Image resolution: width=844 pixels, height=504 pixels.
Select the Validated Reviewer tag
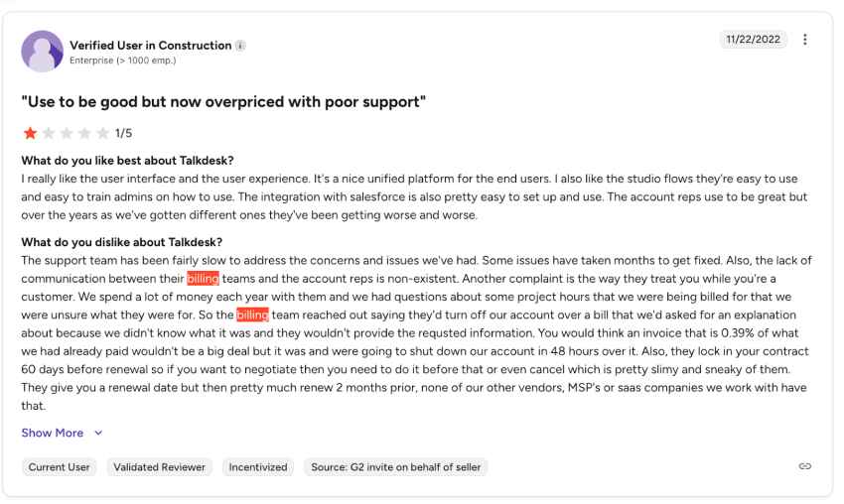(159, 466)
